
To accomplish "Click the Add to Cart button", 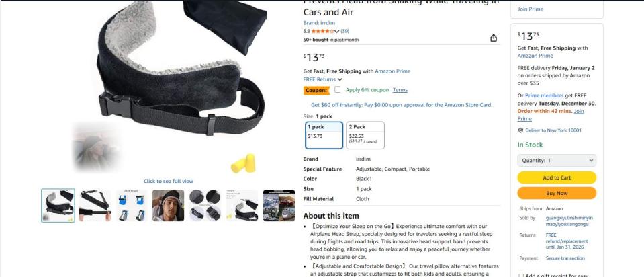I will 557,177.
